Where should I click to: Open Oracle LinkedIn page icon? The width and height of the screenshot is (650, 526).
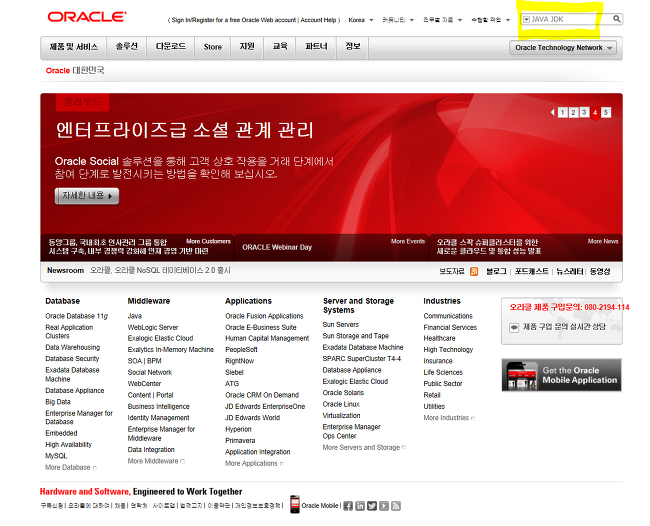[360, 506]
